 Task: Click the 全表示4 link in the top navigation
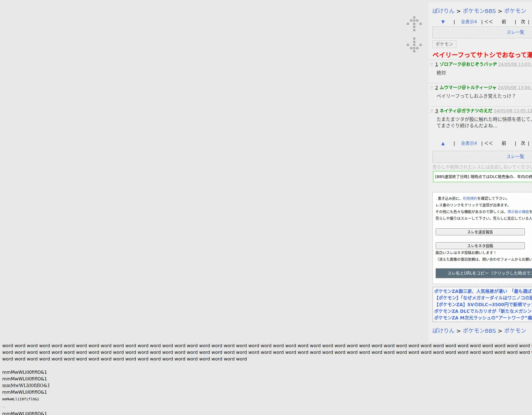click(469, 22)
